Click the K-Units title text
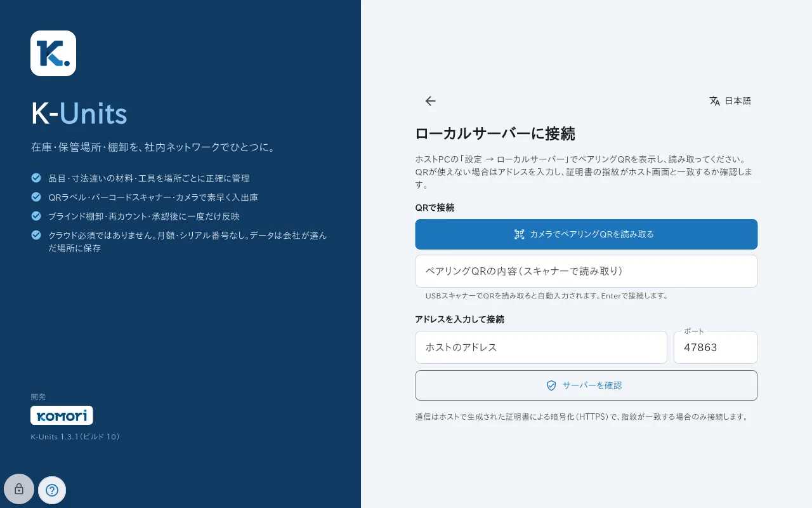Image resolution: width=812 pixels, height=508 pixels. [x=79, y=114]
